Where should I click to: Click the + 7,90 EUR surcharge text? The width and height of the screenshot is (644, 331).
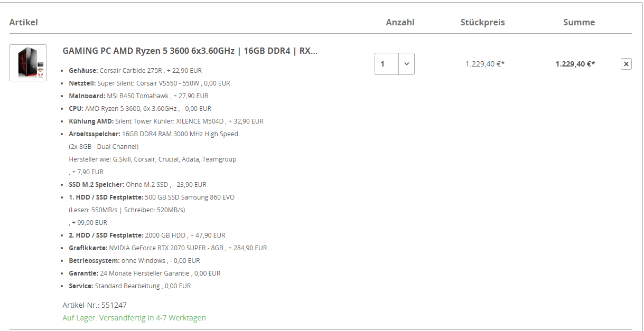[x=86, y=172]
